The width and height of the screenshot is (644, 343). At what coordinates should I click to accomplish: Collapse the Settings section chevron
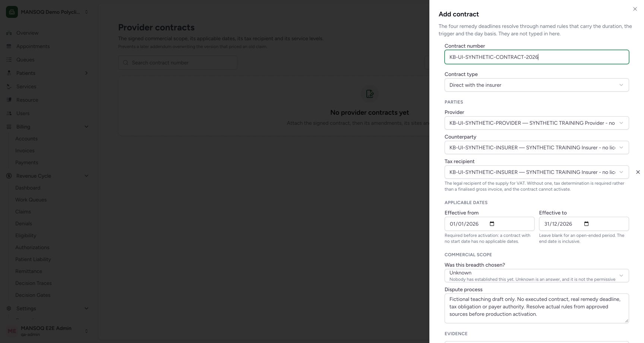86,308
